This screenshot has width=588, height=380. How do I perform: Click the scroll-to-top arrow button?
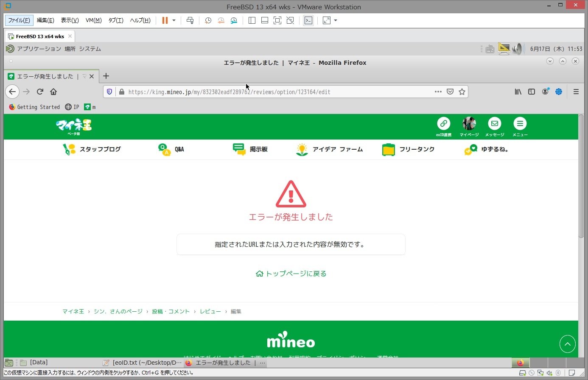[x=567, y=344]
